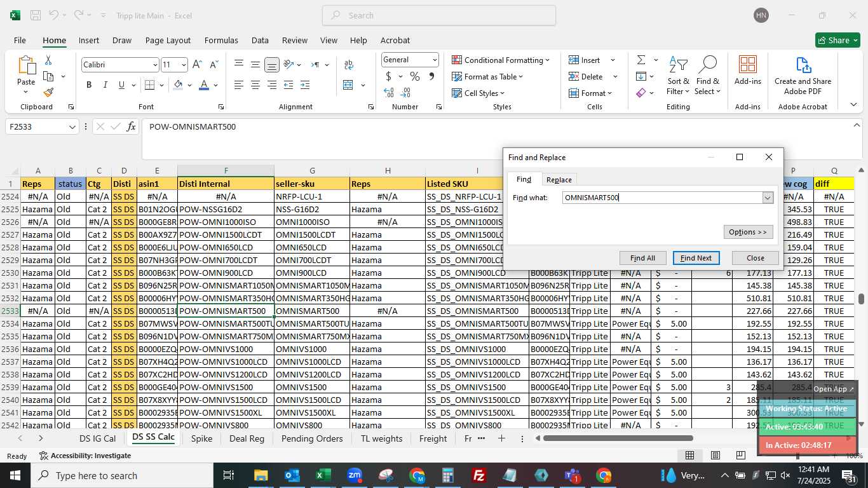
Task: Switch to the Replace tab in dialog
Action: coord(559,180)
